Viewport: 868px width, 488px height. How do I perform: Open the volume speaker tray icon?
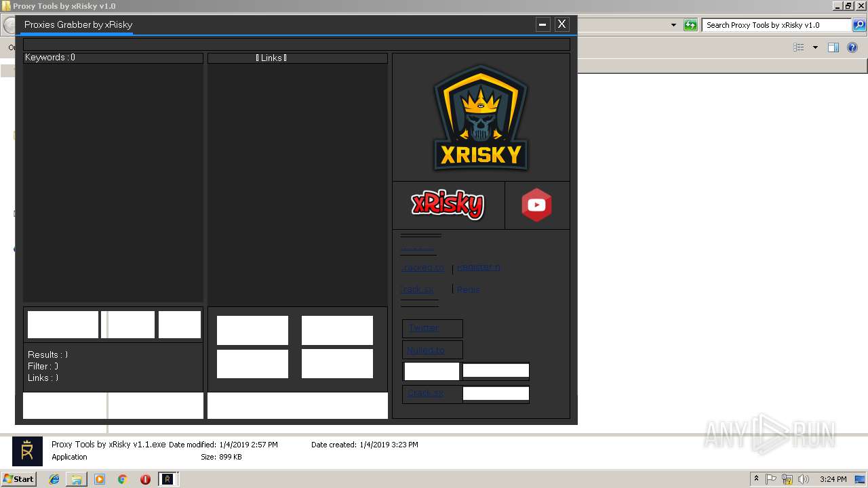[x=804, y=479]
